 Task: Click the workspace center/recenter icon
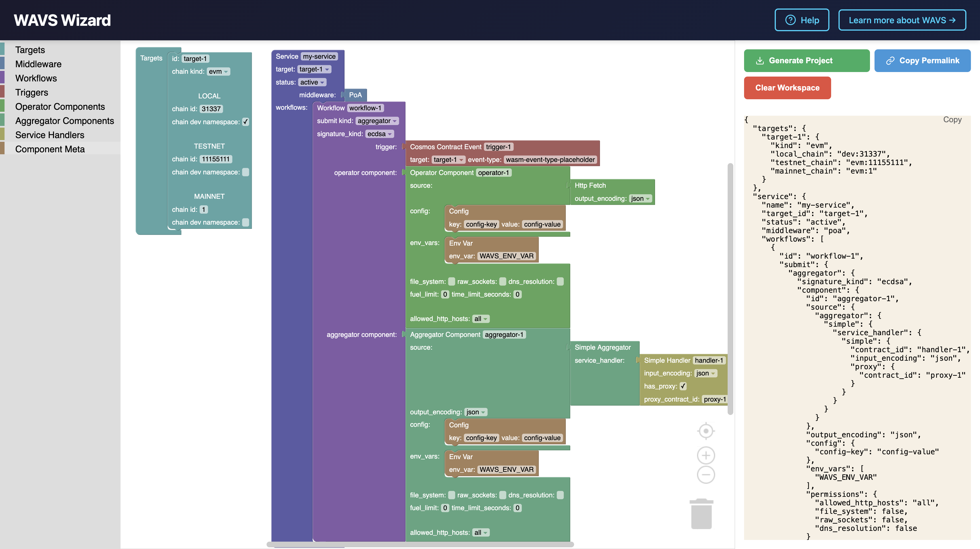point(706,431)
